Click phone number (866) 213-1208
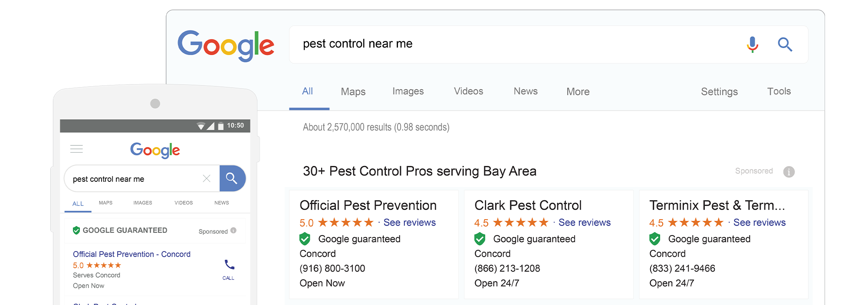 507,269
